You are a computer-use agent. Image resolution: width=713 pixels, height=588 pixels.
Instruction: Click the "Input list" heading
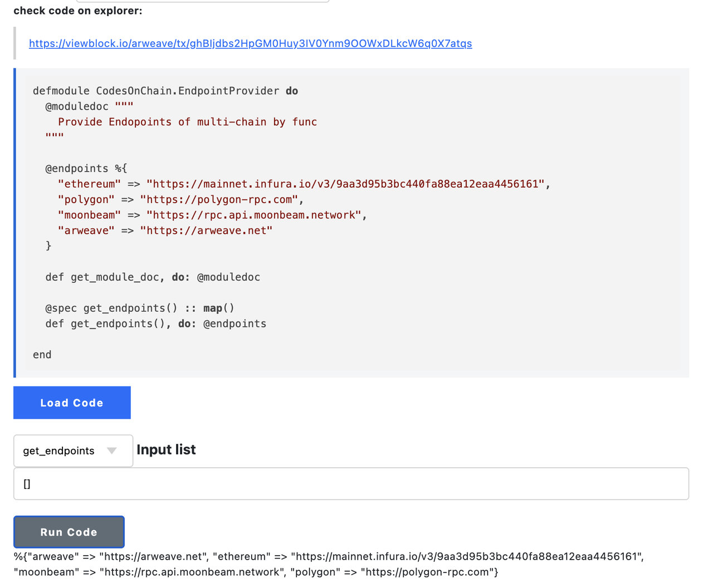click(x=166, y=449)
